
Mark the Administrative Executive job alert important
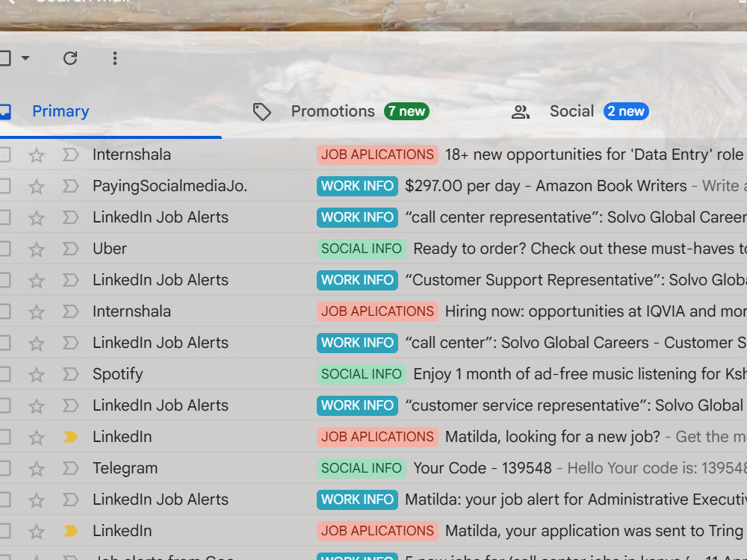click(70, 500)
